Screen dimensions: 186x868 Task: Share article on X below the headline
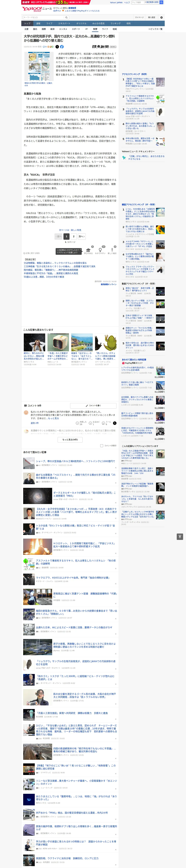[57, 47]
